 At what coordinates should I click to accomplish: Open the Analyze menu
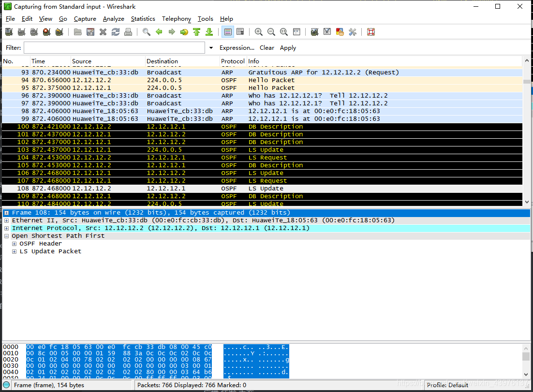pyautogui.click(x=114, y=19)
